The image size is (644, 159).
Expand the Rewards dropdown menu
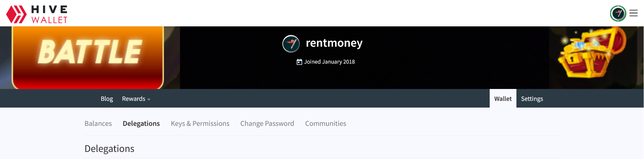pyautogui.click(x=136, y=99)
